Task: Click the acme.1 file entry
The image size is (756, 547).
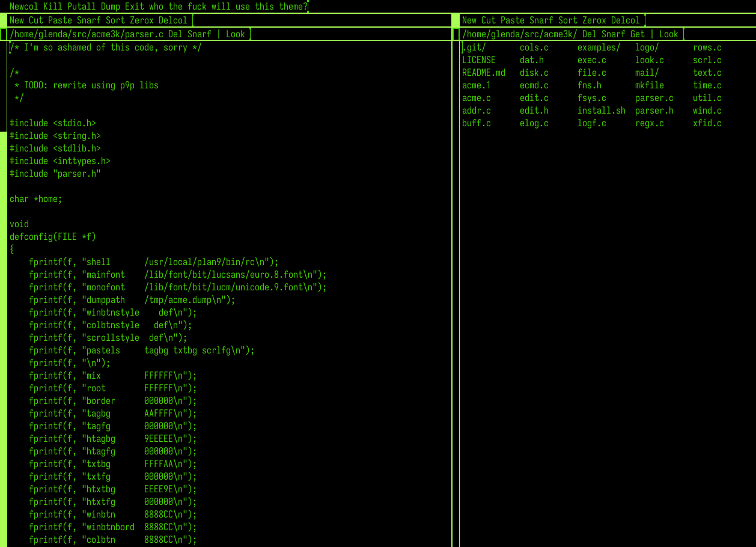Action: tap(477, 85)
